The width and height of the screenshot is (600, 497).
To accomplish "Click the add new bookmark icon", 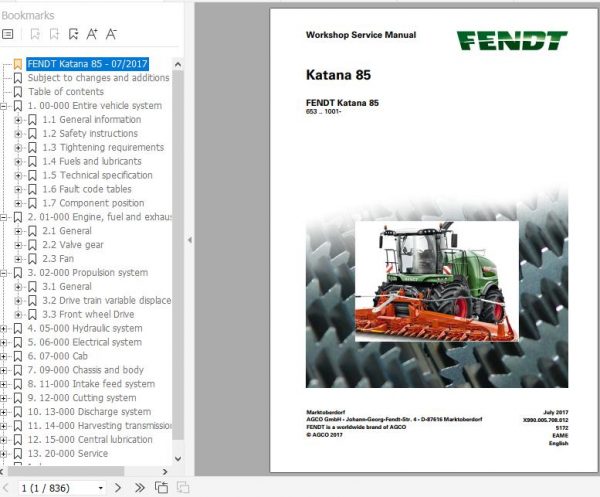I will tap(54, 34).
